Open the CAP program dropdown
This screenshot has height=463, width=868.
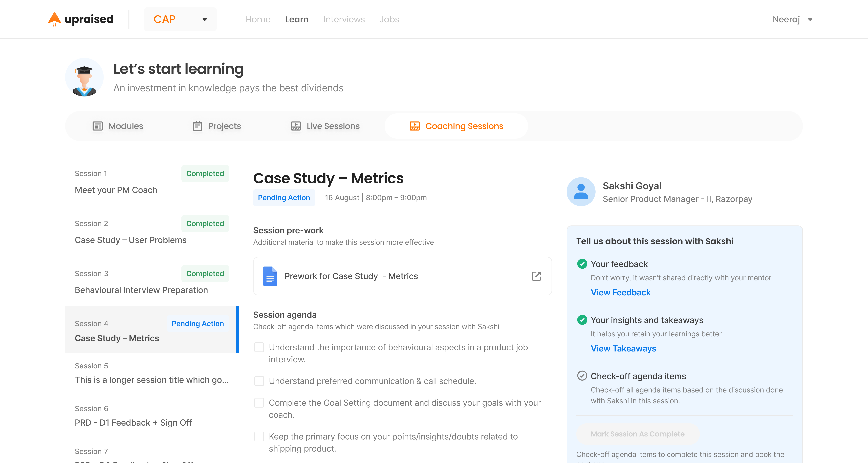click(180, 19)
